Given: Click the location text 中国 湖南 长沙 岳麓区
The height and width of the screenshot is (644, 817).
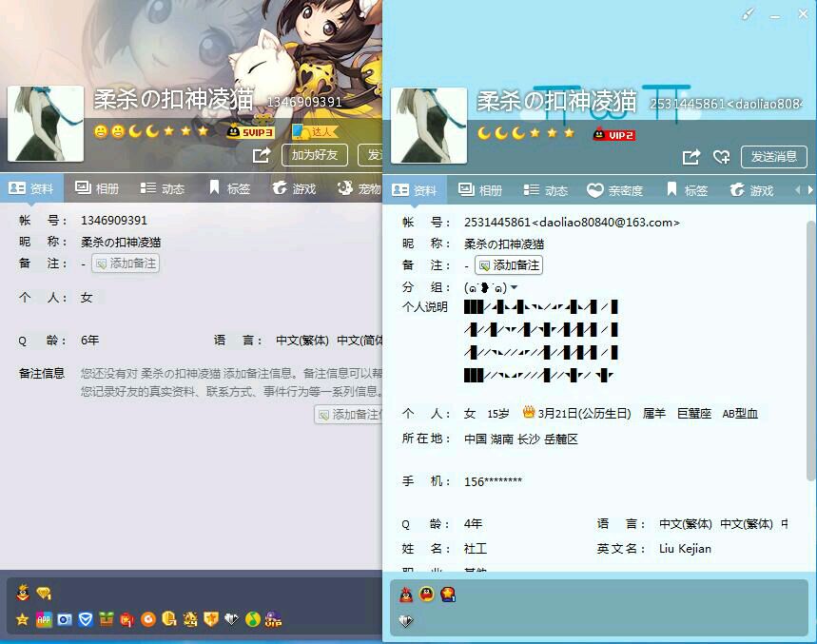Looking at the screenshot, I should [x=521, y=439].
